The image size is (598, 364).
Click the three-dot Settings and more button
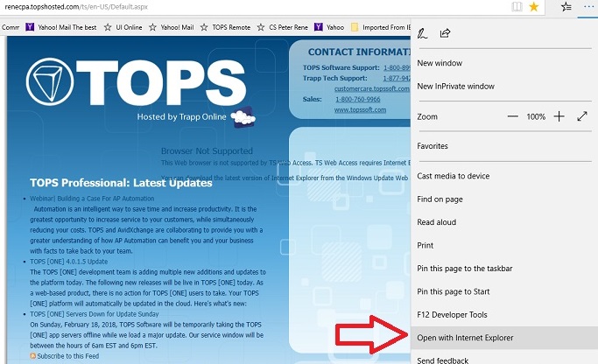click(589, 6)
